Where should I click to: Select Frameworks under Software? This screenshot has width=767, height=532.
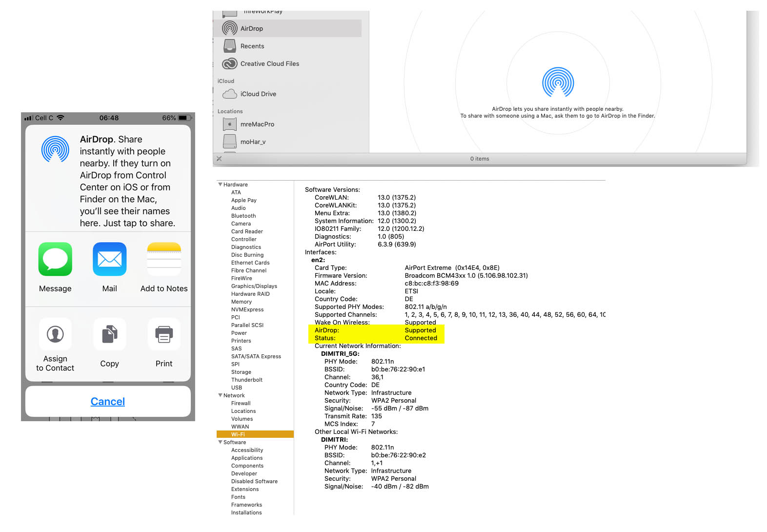point(246,505)
